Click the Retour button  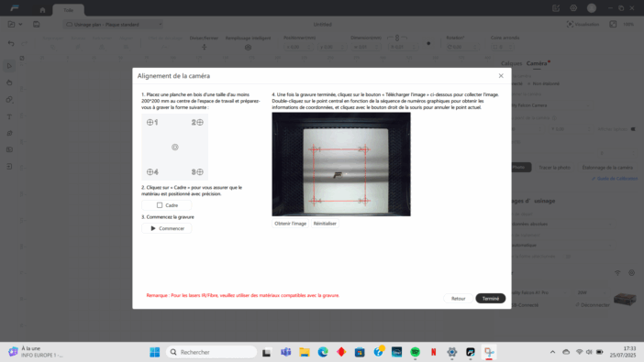(x=459, y=299)
